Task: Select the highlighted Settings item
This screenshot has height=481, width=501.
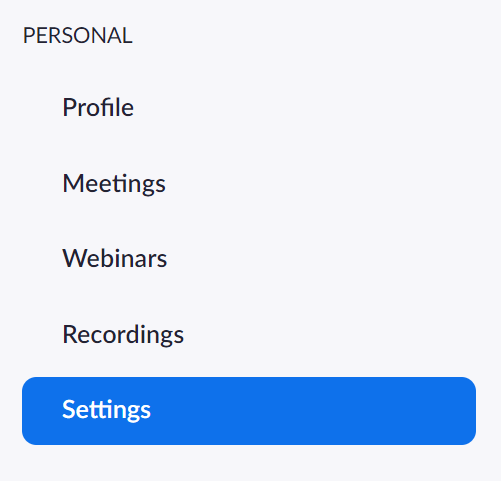Action: click(249, 411)
